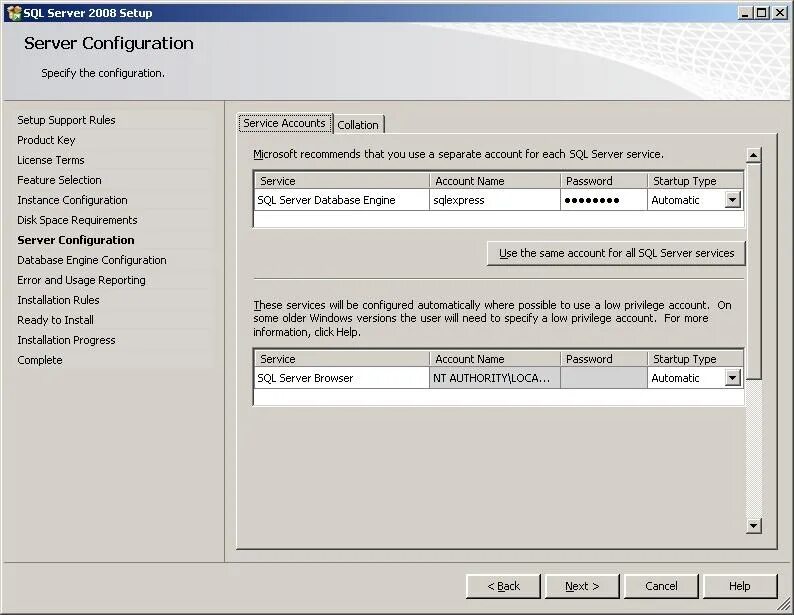Click the NT AUTHORITY account name cell

point(494,378)
